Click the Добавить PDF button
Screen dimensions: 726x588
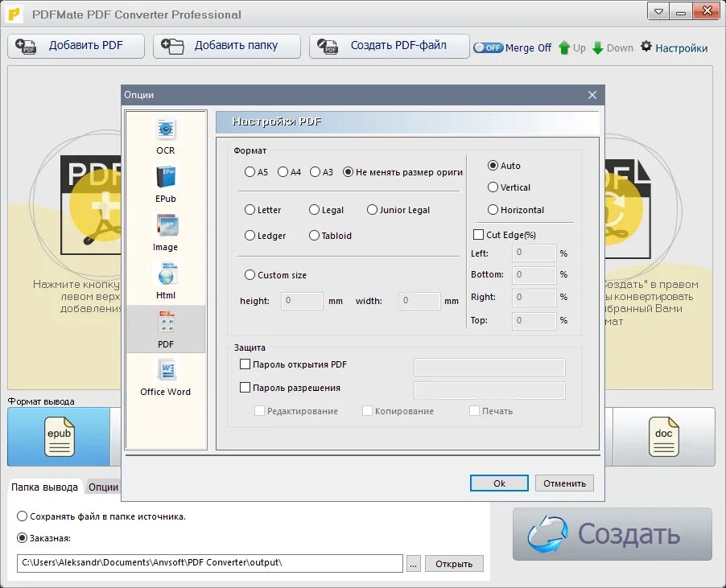[76, 46]
